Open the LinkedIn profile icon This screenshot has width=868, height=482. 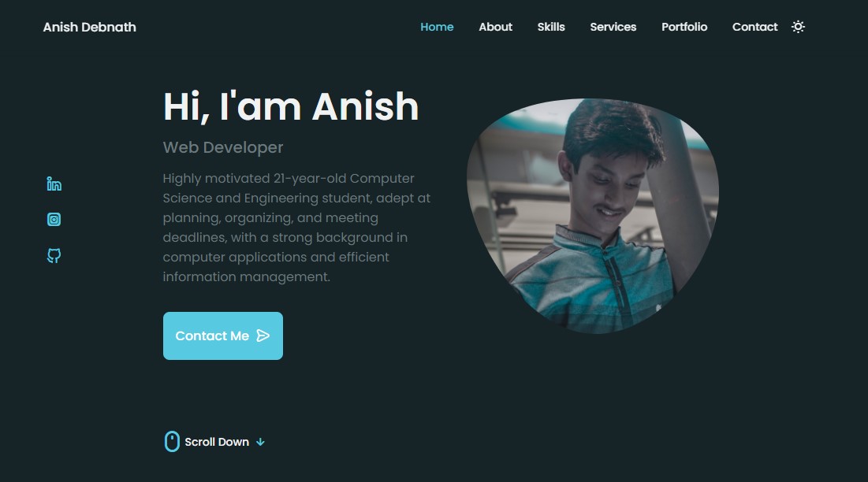coord(54,184)
